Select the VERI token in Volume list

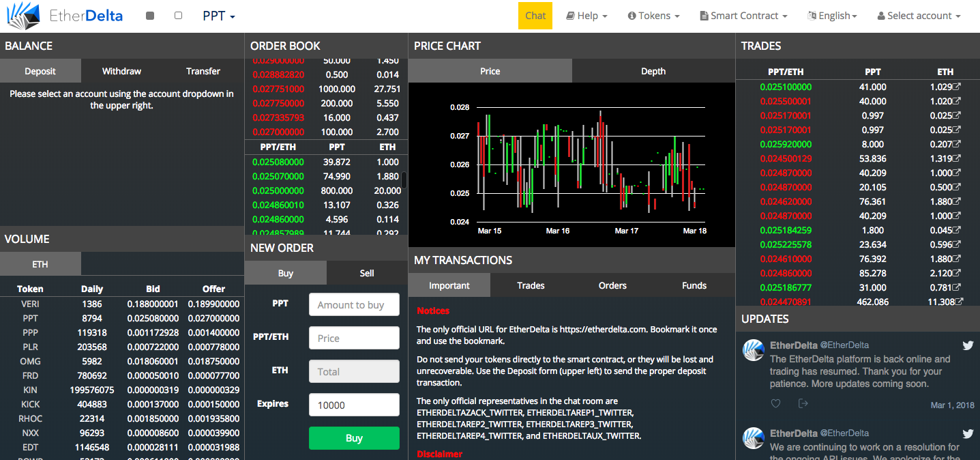[30, 304]
